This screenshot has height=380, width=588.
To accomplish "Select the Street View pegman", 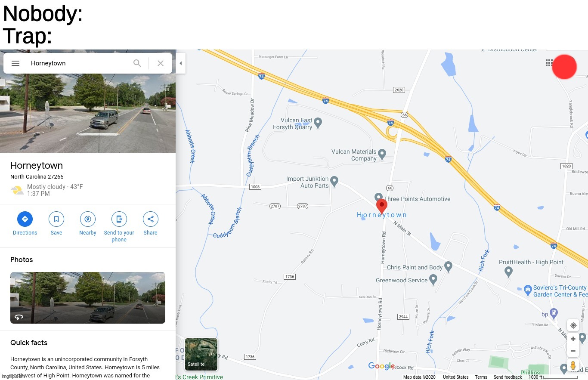I will click(x=573, y=366).
